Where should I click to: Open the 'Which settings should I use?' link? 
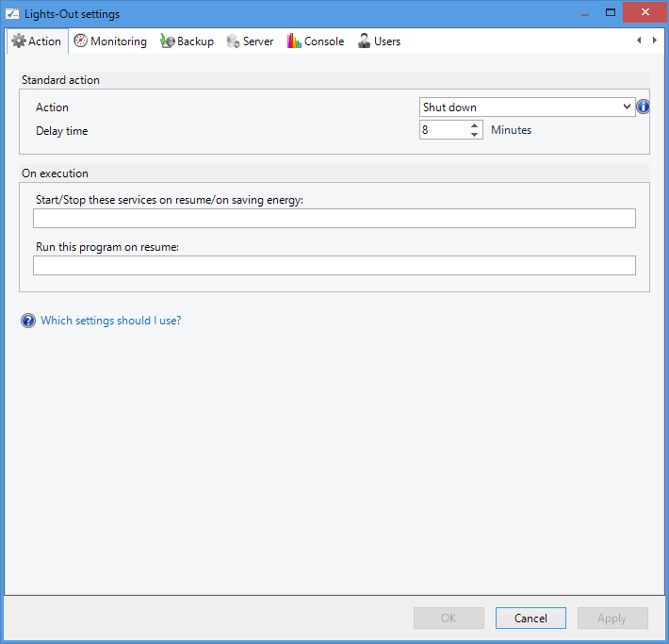pos(111,321)
